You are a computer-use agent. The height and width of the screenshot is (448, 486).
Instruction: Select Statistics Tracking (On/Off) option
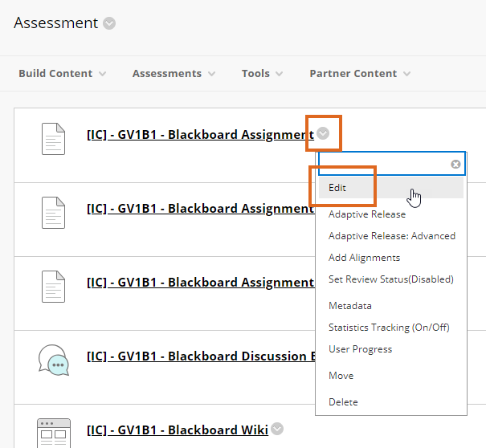click(x=389, y=328)
